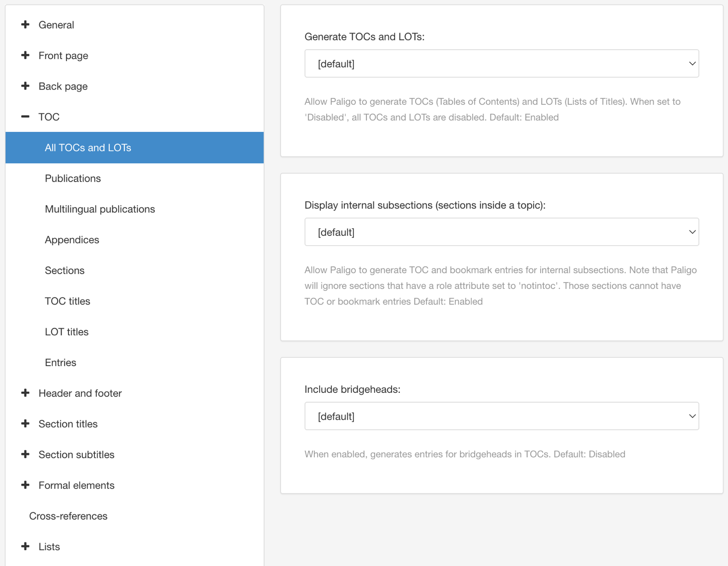Select the Sections item under TOC
This screenshot has height=566, width=728.
[x=64, y=270]
